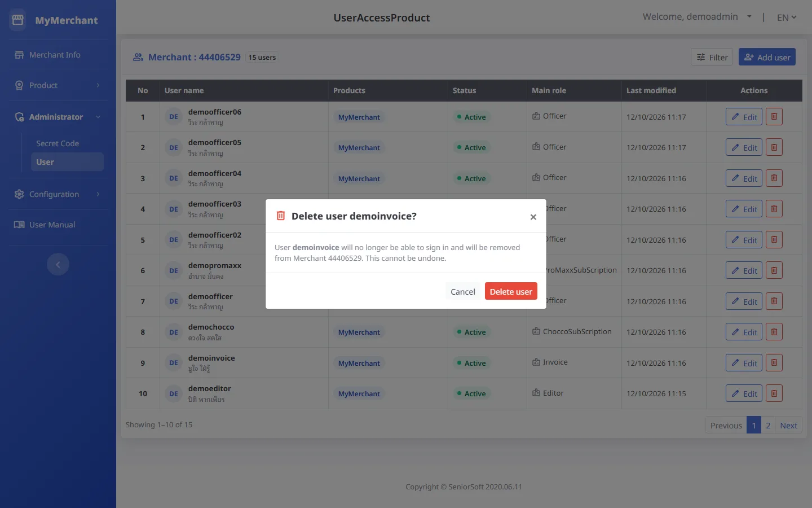Screen dimensions: 812x508
Task: Confirm with the red Delete user button
Action: pyautogui.click(x=511, y=291)
